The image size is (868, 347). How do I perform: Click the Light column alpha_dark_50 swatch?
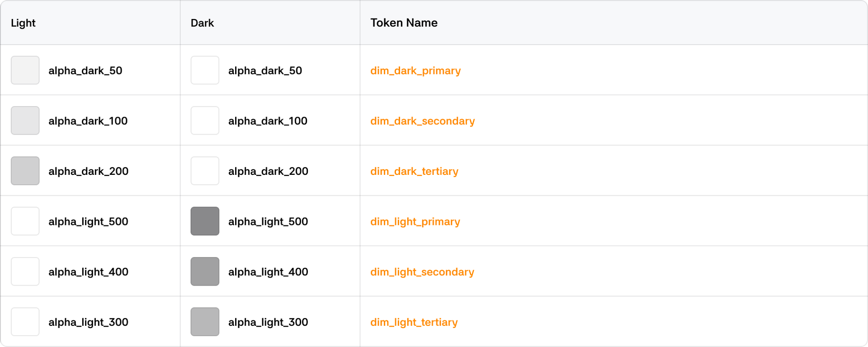[x=25, y=70]
